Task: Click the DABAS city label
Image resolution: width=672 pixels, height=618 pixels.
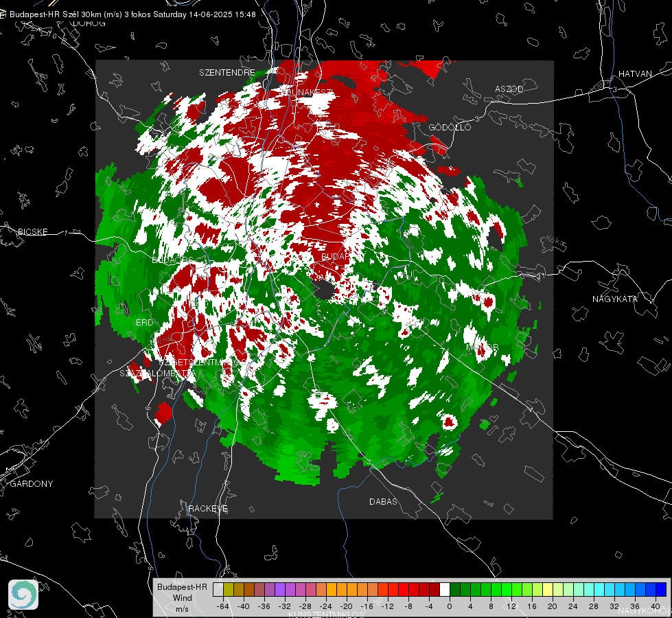Action: (x=383, y=501)
